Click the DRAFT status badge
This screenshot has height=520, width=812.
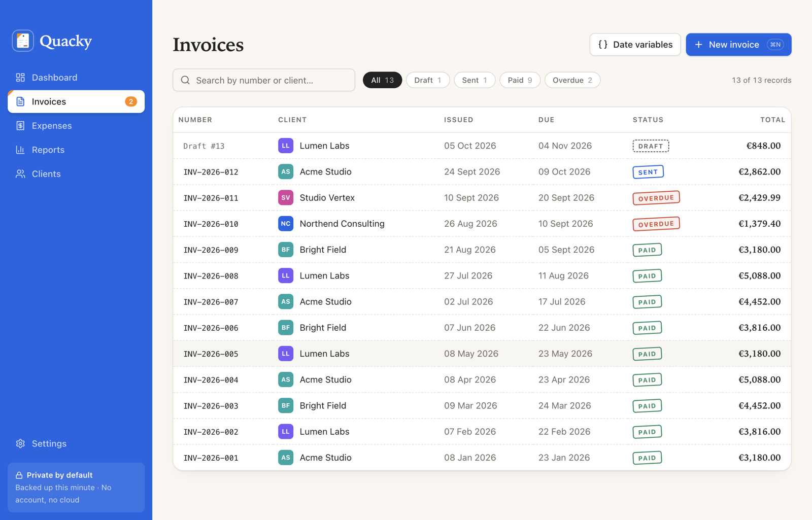(651, 146)
